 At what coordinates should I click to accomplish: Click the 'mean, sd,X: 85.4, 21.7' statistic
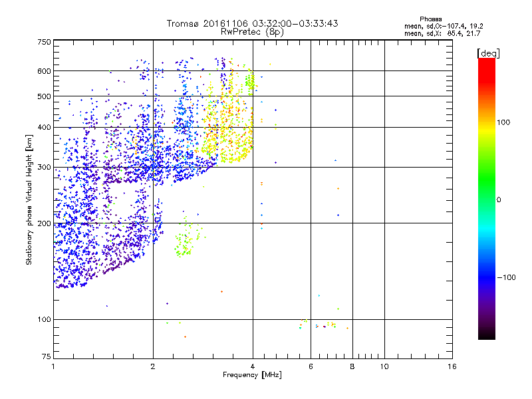click(x=442, y=33)
